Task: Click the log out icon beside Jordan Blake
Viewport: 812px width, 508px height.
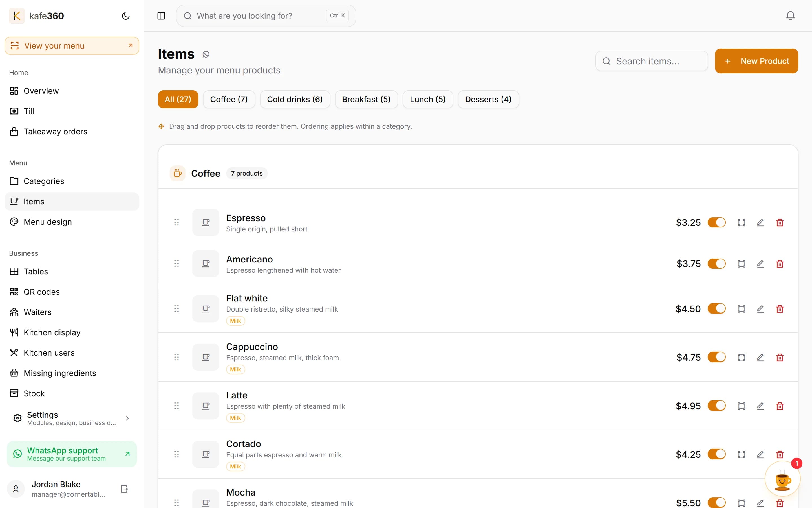Action: (x=124, y=489)
